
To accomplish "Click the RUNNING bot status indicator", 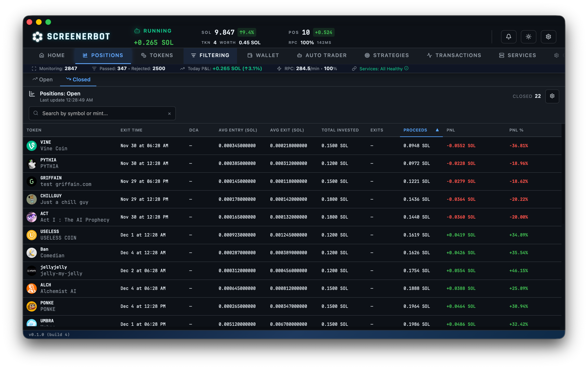I will point(153,31).
